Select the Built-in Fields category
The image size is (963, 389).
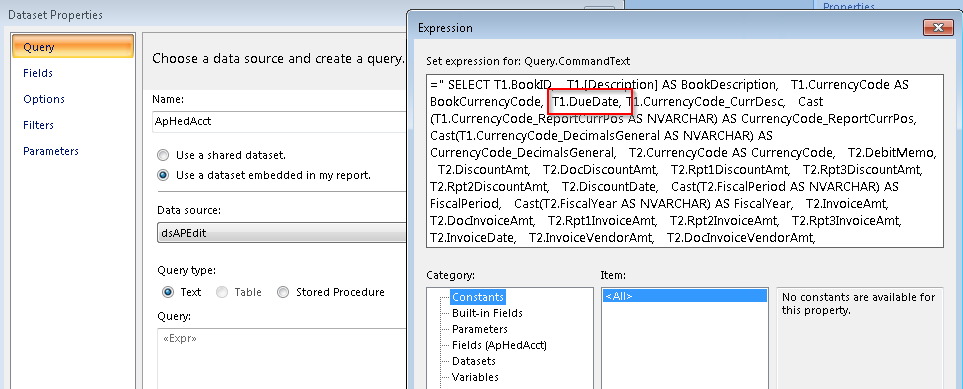point(487,313)
